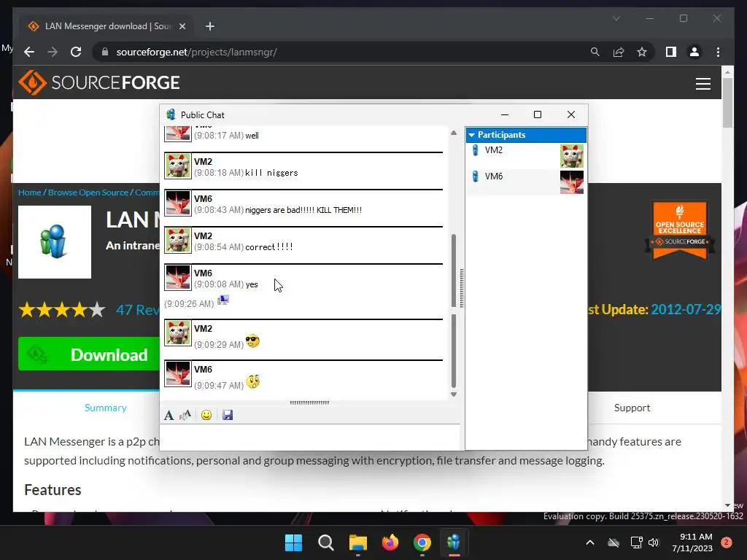Switch to Chrome in the taskbar

(x=422, y=542)
